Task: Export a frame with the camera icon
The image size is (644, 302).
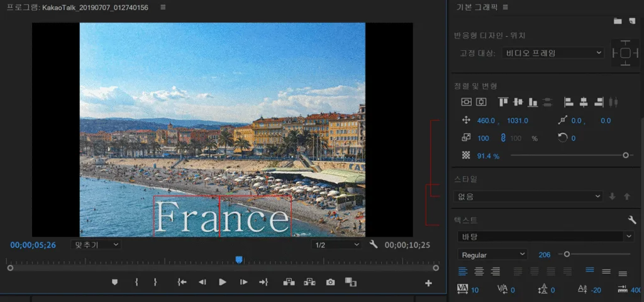Action: (x=330, y=282)
